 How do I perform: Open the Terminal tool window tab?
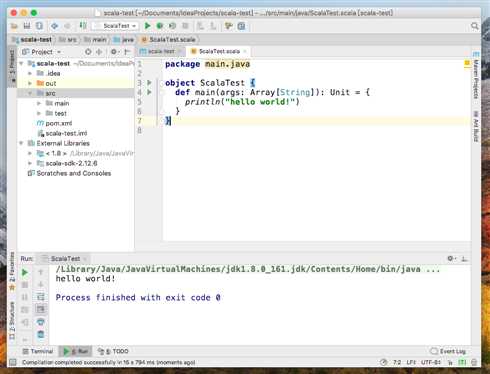38,351
